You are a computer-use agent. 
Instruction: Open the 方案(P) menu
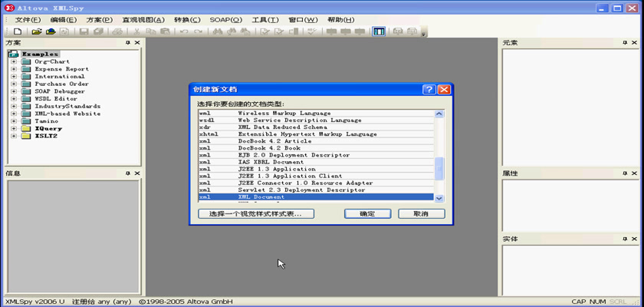point(99,20)
